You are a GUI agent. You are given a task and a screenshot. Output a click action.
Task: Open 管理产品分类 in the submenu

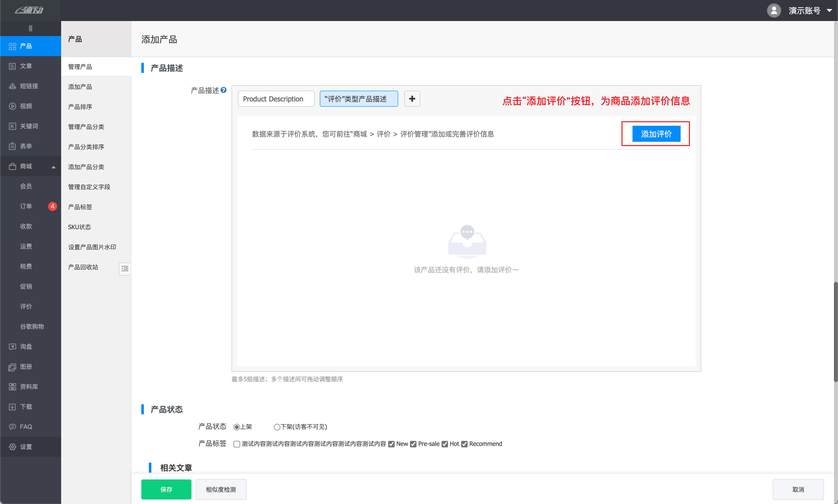tap(86, 127)
